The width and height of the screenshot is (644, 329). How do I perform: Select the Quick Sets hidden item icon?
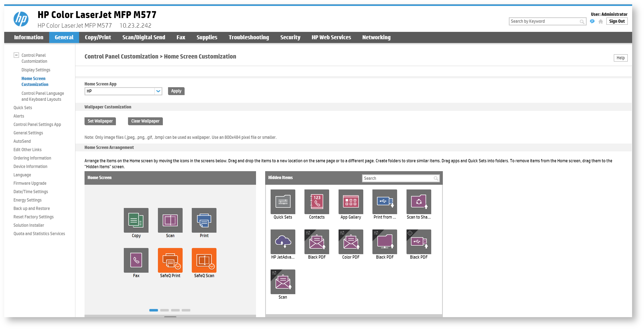(x=283, y=202)
